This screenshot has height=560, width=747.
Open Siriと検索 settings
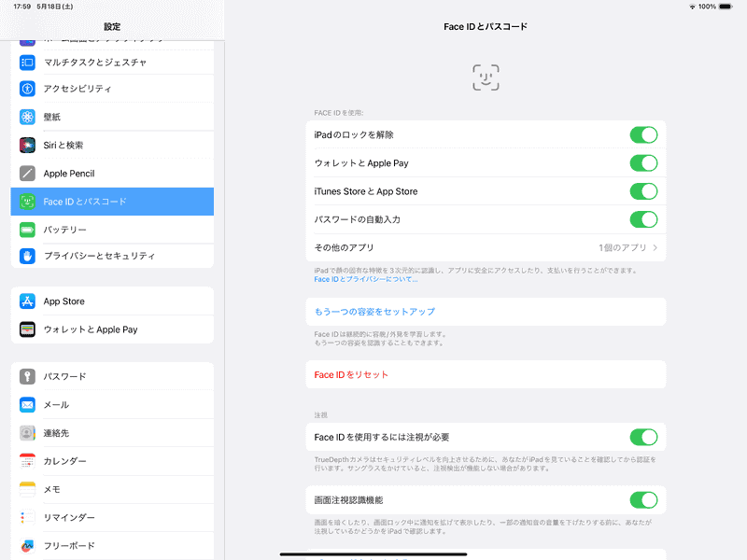coord(28,146)
